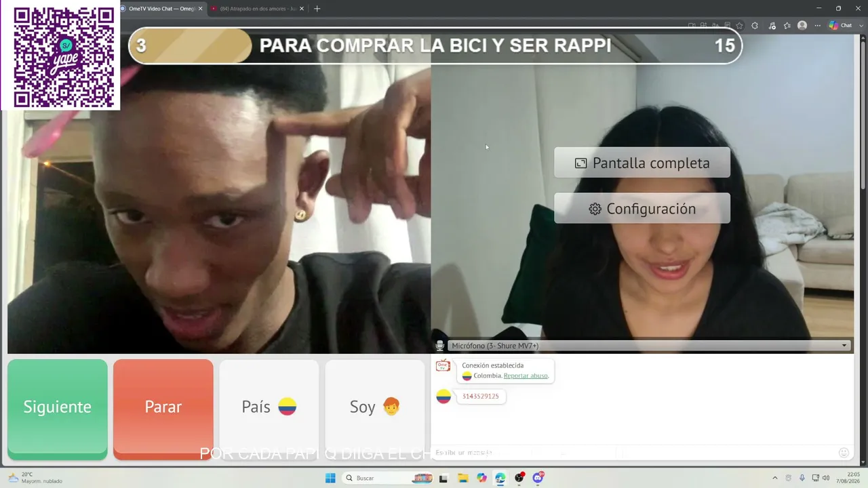868x488 pixels.
Task: Click the camera icon in the address bar
Action: click(x=692, y=26)
